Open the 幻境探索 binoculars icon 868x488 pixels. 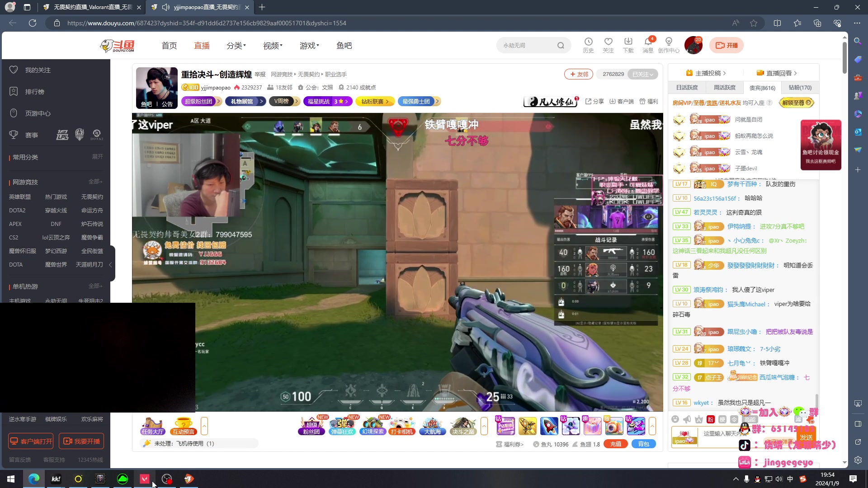373,426
